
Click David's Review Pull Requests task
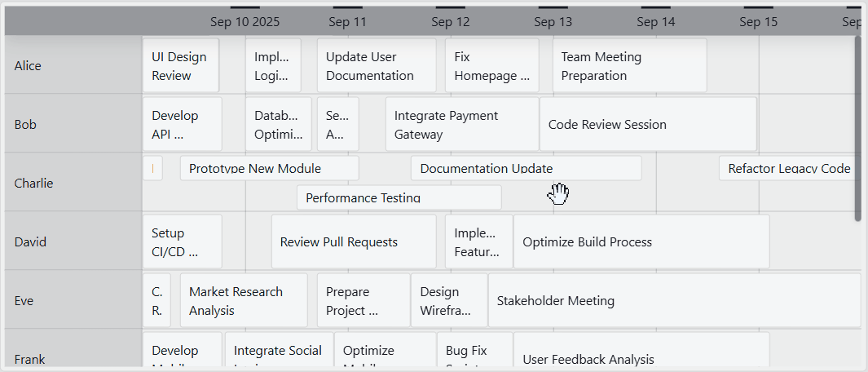click(353, 242)
